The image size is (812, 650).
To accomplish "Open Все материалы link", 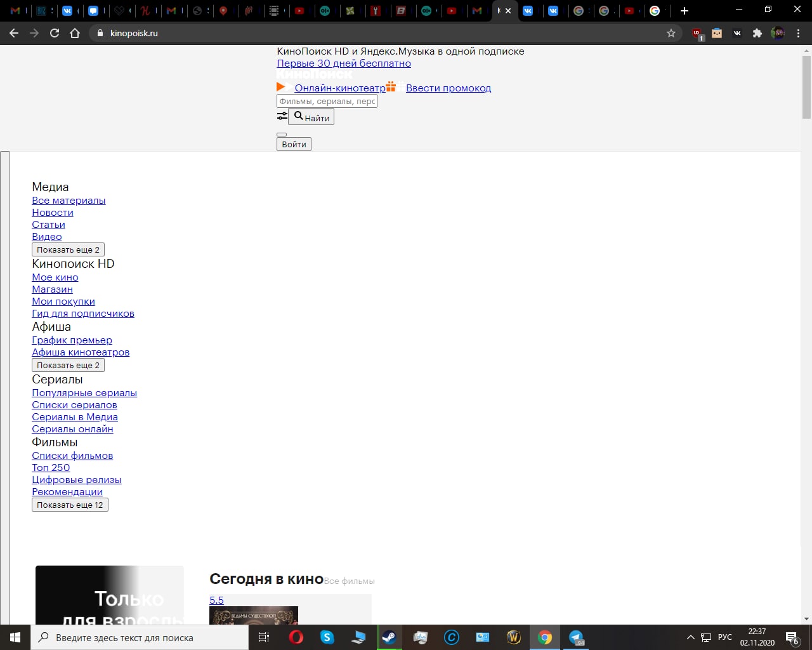I will tap(69, 201).
